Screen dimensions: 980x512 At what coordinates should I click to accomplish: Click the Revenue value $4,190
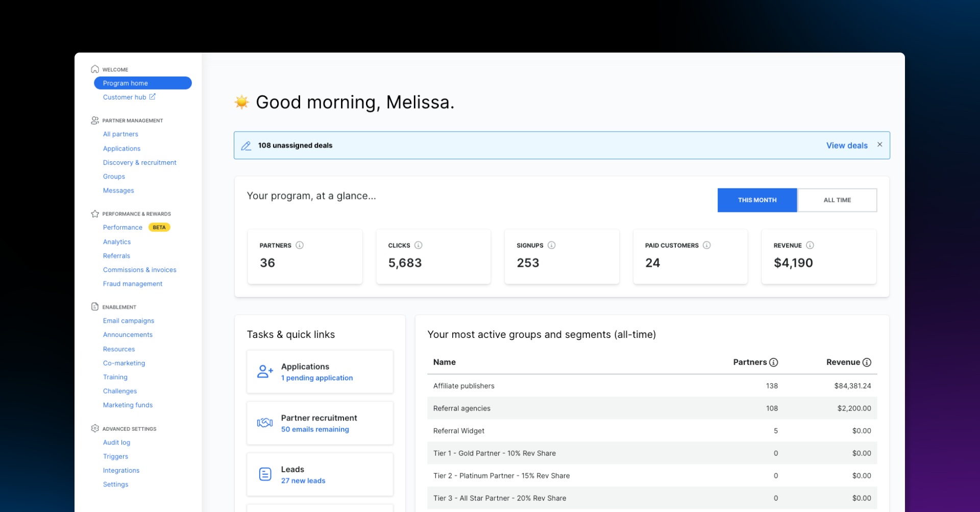(793, 263)
